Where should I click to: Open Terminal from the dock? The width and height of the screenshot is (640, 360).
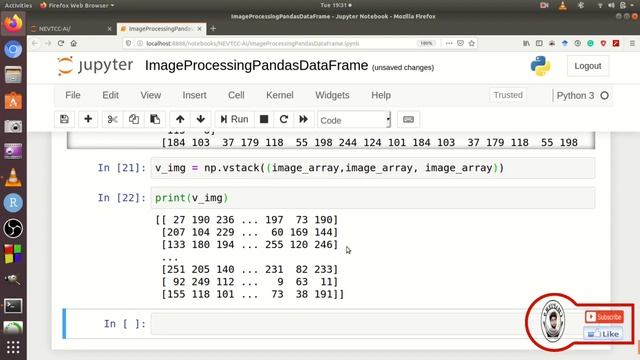13,306
